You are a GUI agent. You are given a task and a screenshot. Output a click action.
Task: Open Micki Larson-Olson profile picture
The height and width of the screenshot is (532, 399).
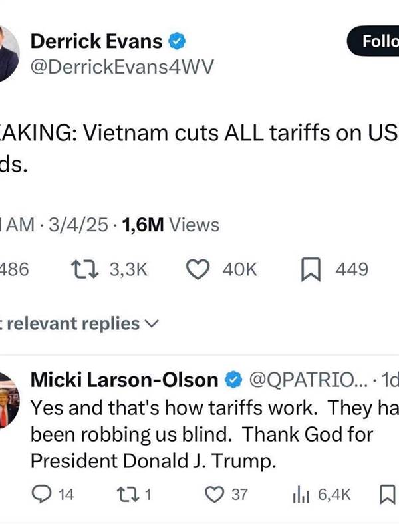click(x=9, y=400)
